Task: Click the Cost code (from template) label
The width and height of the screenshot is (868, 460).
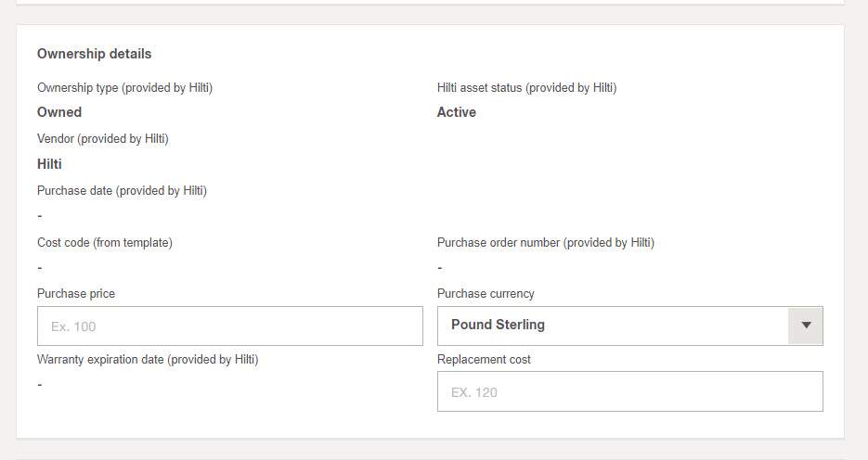Action: pyautogui.click(x=105, y=243)
